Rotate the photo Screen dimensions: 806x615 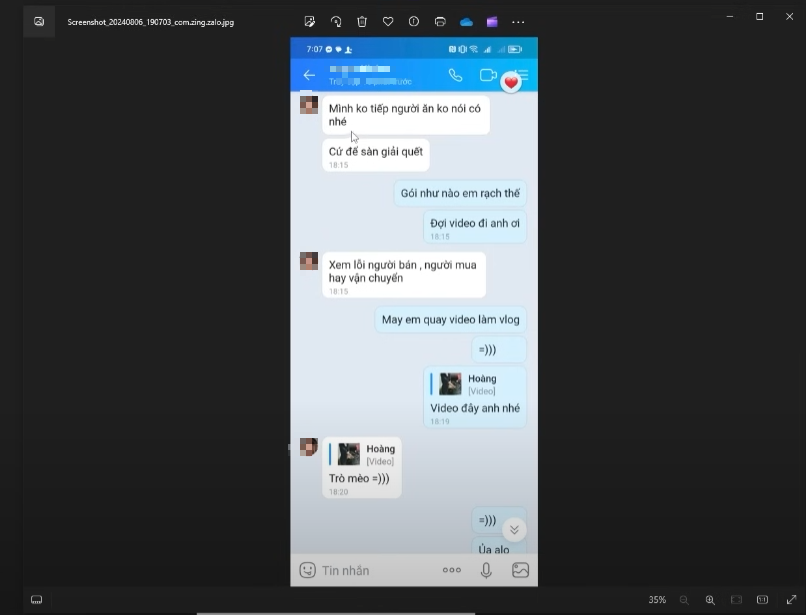(x=336, y=21)
